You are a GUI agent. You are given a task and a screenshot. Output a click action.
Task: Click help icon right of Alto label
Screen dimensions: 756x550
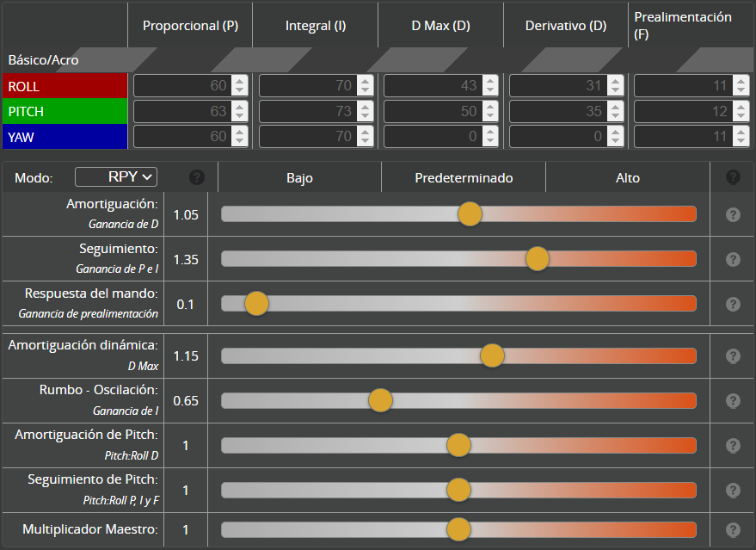[733, 177]
